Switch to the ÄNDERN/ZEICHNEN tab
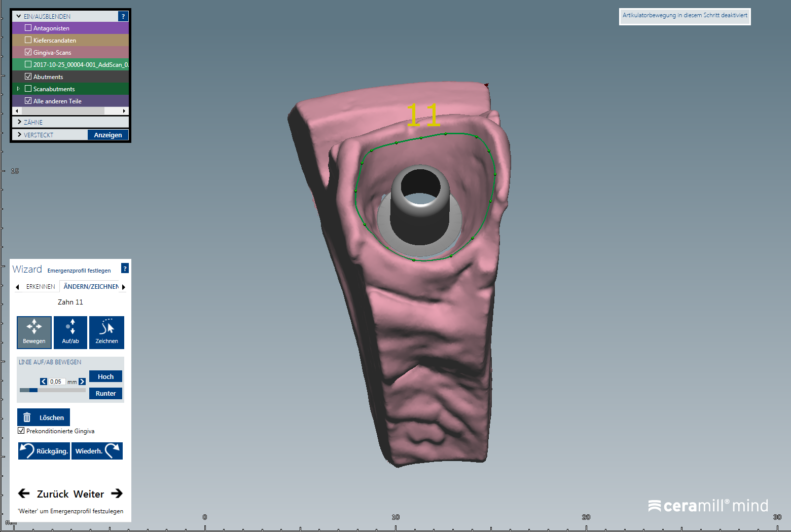 (x=91, y=287)
